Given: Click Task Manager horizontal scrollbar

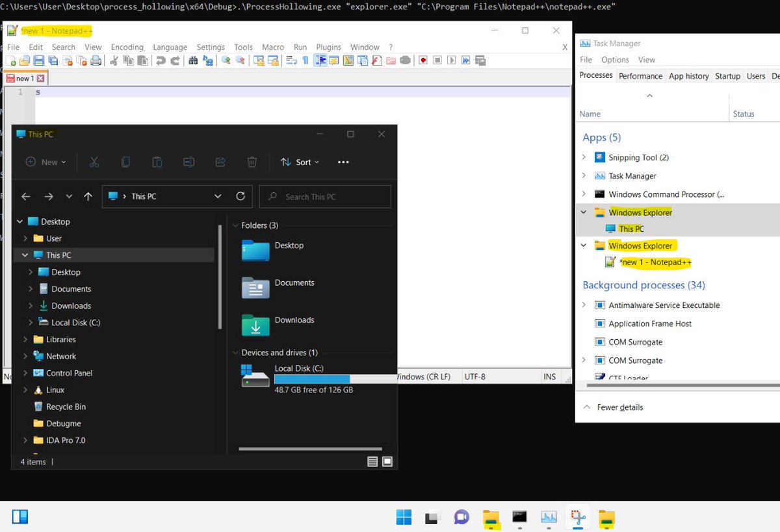Looking at the screenshot, I should point(682,385).
